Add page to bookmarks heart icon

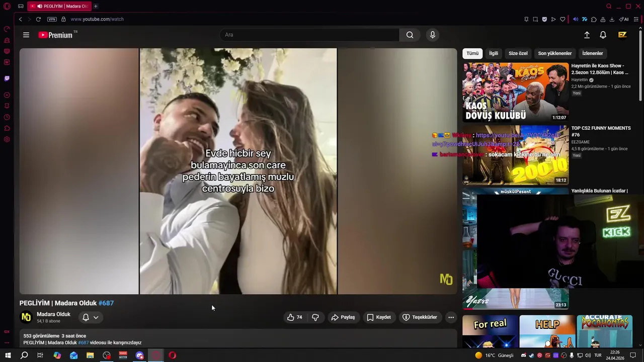point(562,19)
